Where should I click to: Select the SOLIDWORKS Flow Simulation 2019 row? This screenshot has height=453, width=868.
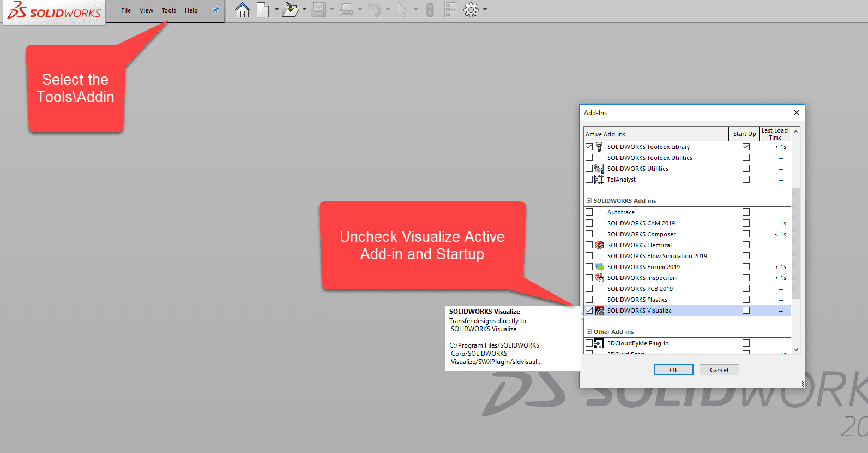tap(656, 256)
